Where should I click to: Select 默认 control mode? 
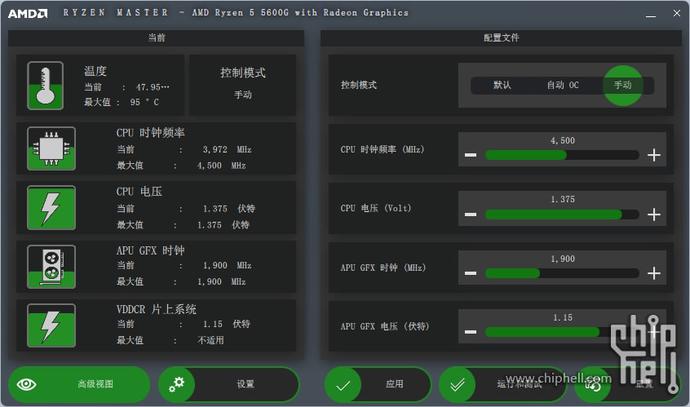[x=502, y=85]
